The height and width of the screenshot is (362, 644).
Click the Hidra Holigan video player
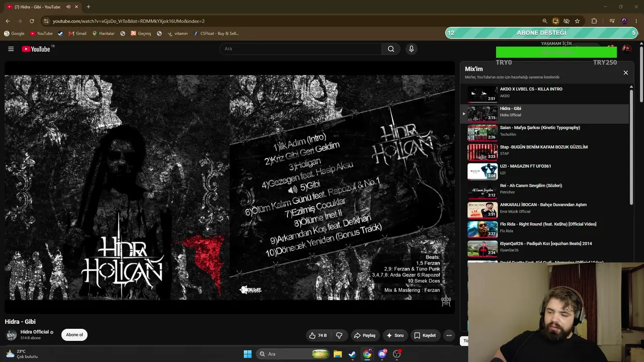point(229,188)
